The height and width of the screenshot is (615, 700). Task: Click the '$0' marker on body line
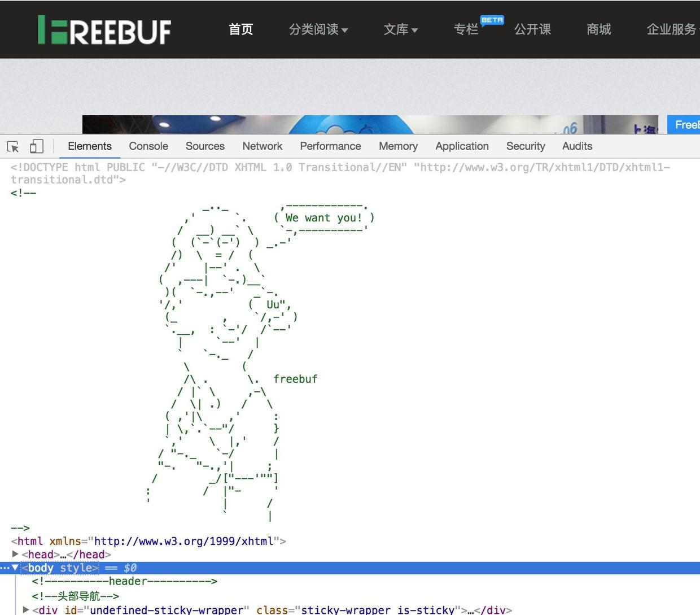click(x=130, y=568)
